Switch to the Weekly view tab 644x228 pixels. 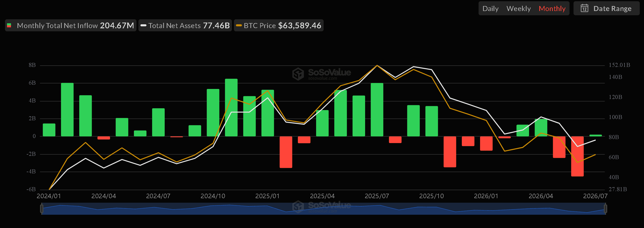coord(519,9)
